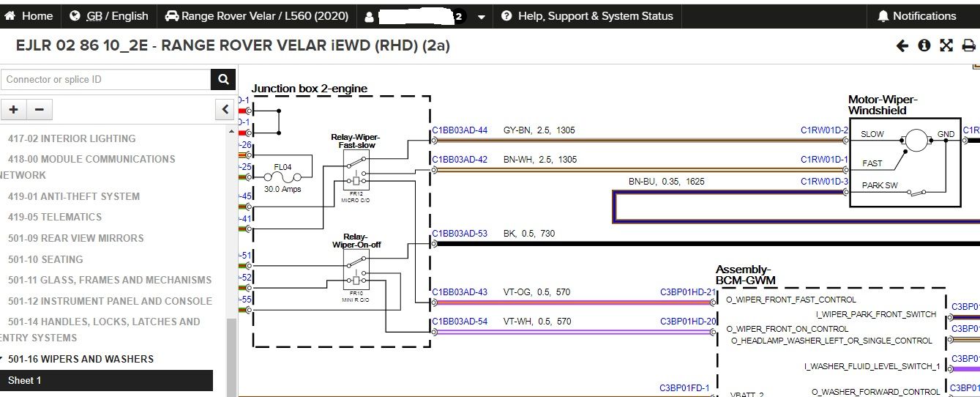
Task: Click the zoom out minus button
Action: (40, 110)
